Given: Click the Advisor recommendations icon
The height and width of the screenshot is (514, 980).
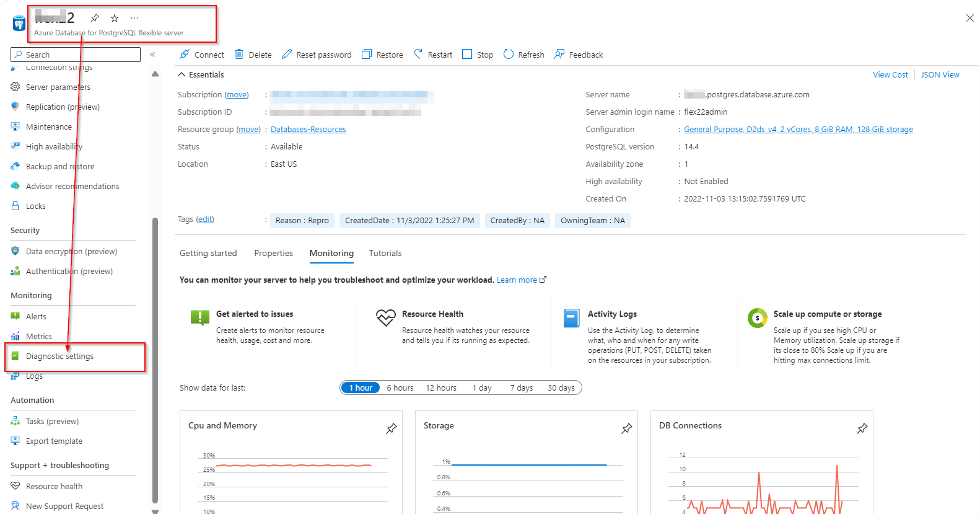Looking at the screenshot, I should [x=15, y=186].
